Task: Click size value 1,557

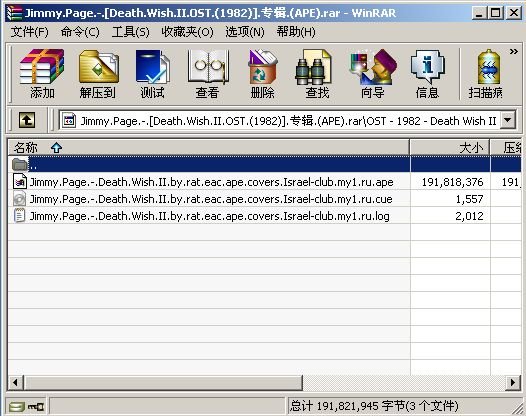Action: pyautogui.click(x=469, y=199)
